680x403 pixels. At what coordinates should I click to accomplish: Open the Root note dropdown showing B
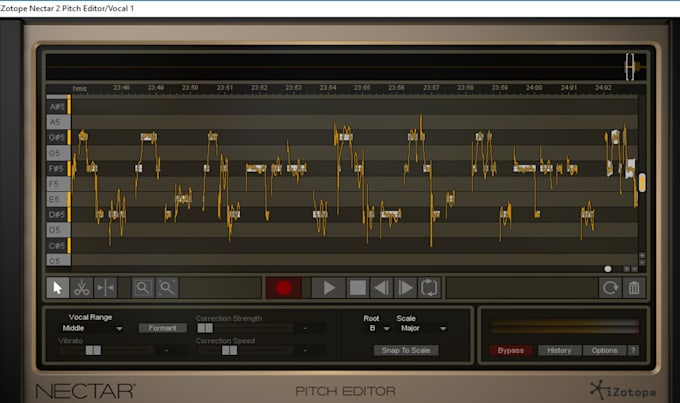pos(379,328)
